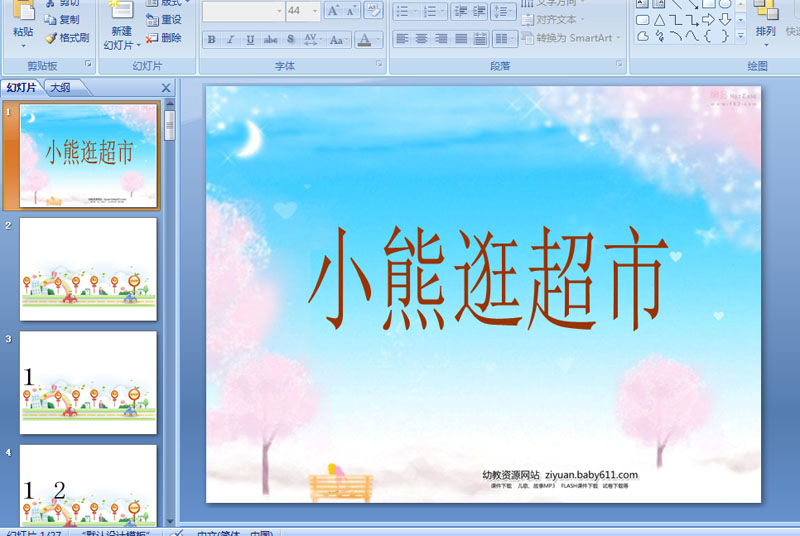The width and height of the screenshot is (800, 536).
Task: Open the 新建幻灯片 dropdown arrow
Action: click(138, 45)
